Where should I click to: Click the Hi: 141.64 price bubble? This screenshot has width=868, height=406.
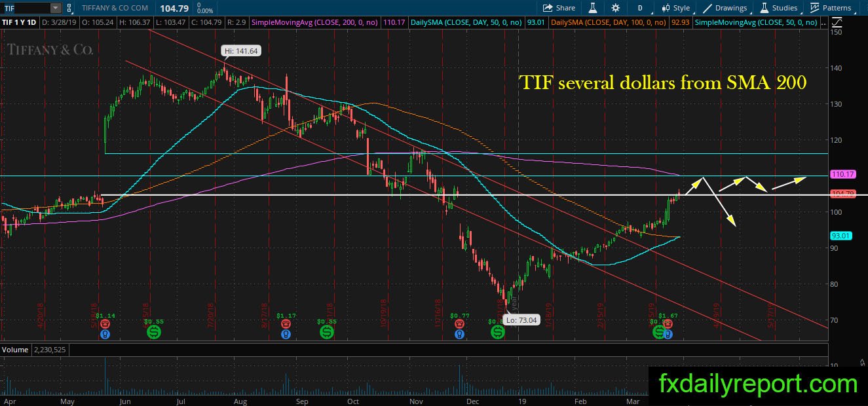[x=240, y=50]
